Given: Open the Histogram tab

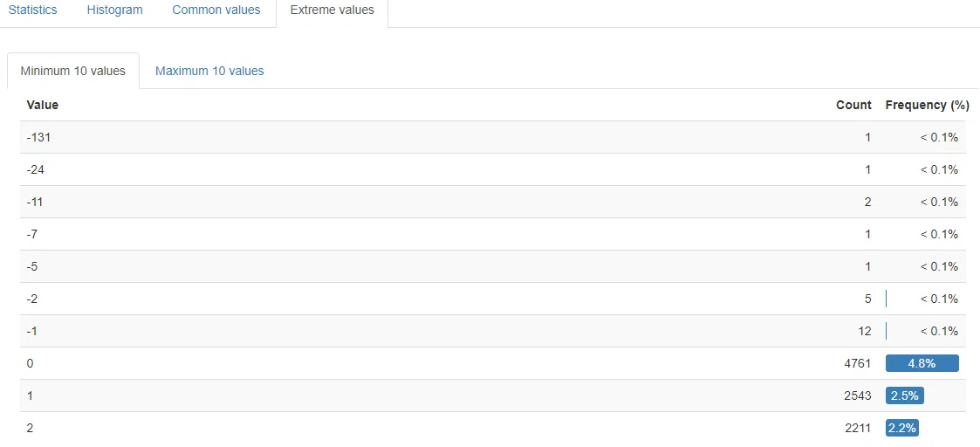Looking at the screenshot, I should 114,10.
